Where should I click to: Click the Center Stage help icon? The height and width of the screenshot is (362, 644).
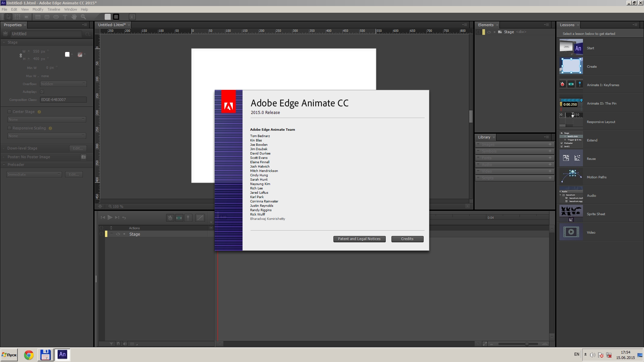tap(39, 112)
